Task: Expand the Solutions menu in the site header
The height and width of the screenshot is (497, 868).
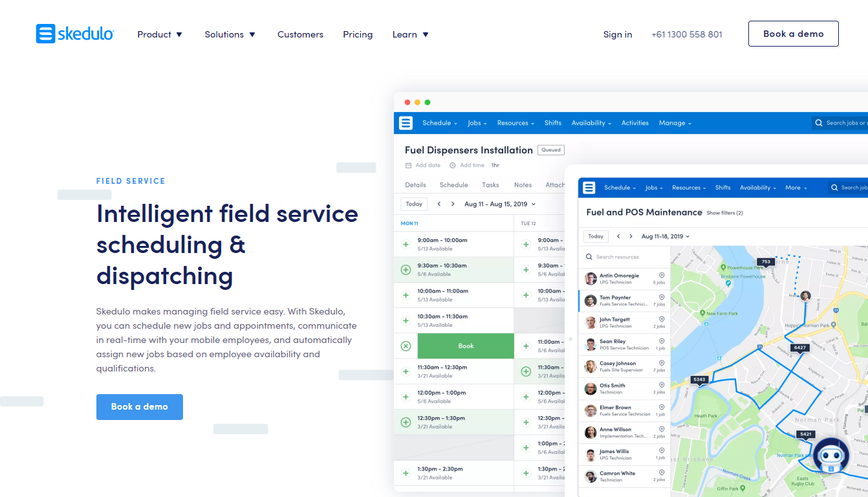Action: [x=230, y=34]
